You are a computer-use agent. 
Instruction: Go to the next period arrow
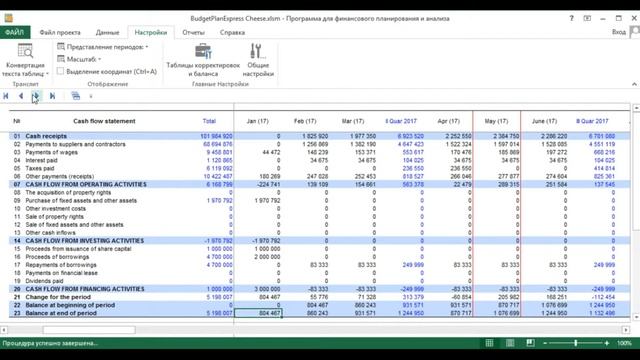coord(36,96)
